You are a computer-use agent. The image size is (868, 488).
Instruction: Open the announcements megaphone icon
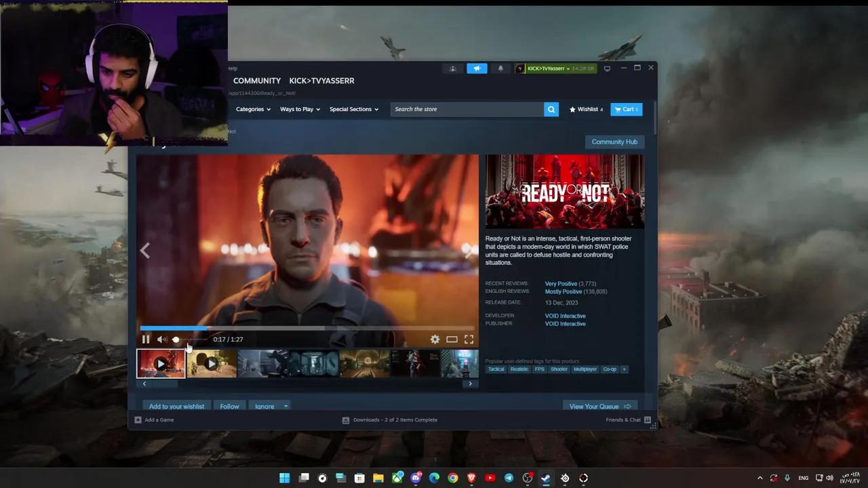[x=477, y=68]
